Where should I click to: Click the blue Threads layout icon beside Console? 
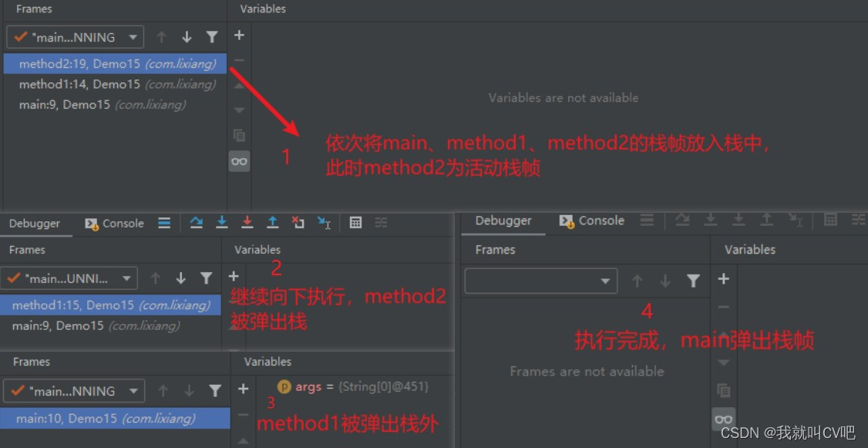[164, 223]
